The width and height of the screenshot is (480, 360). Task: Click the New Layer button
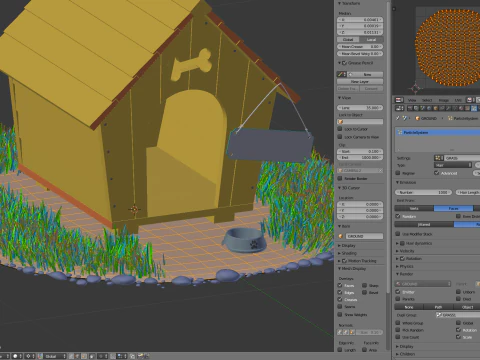point(360,81)
